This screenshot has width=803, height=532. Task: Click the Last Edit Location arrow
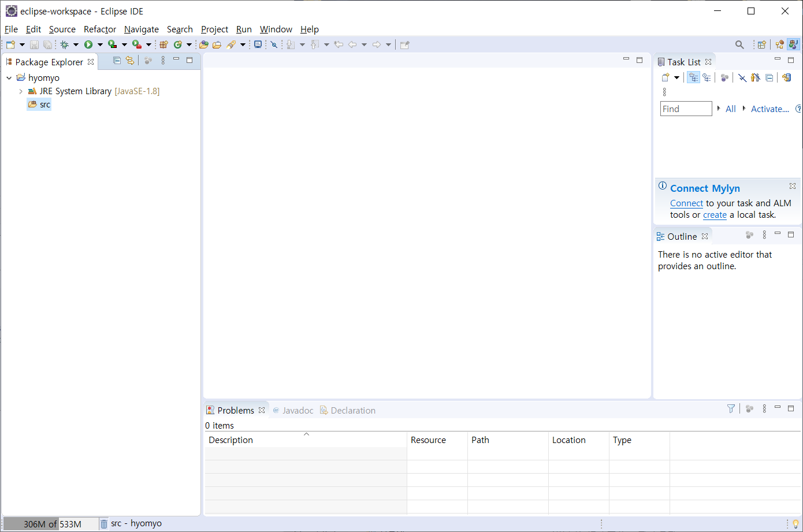pyautogui.click(x=339, y=44)
